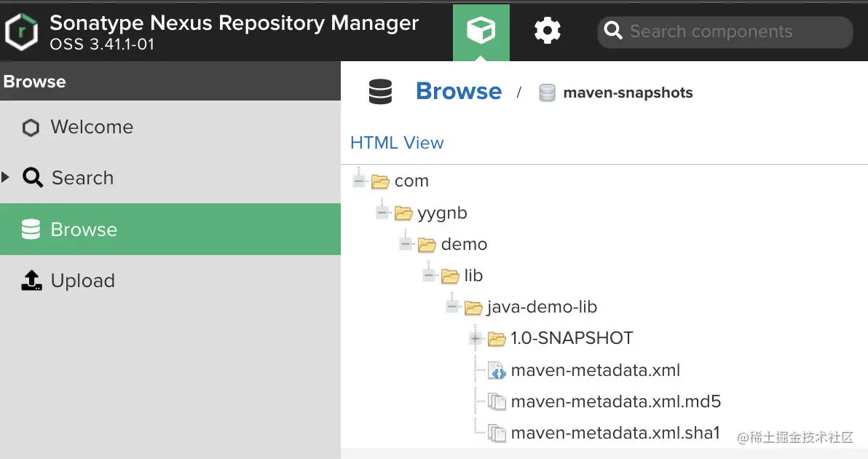Screen dimensions: 868x459
Task: Click the 1.0-SNAPSHOT folder icon
Action: tap(497, 339)
